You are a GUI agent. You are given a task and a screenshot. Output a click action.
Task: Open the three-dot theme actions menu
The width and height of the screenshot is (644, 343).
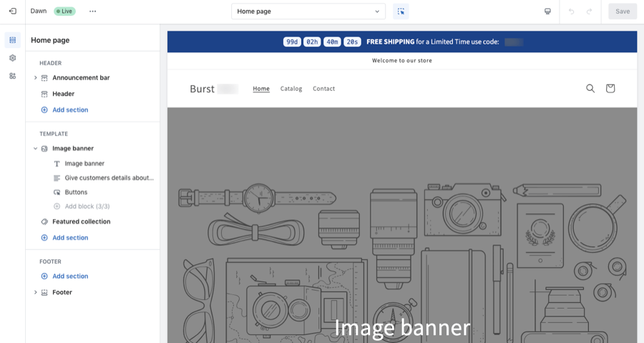92,11
